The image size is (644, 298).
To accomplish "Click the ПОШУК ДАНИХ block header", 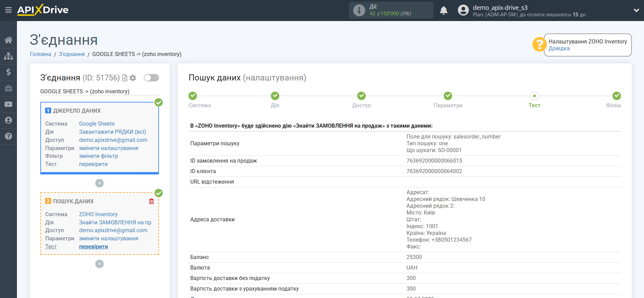I will (74, 201).
